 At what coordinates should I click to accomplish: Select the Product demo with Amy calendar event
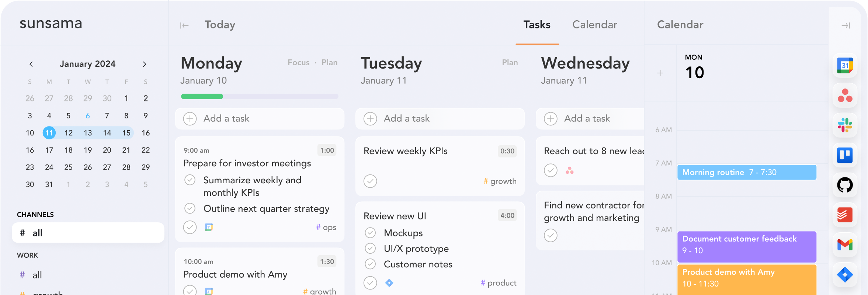[x=747, y=280]
